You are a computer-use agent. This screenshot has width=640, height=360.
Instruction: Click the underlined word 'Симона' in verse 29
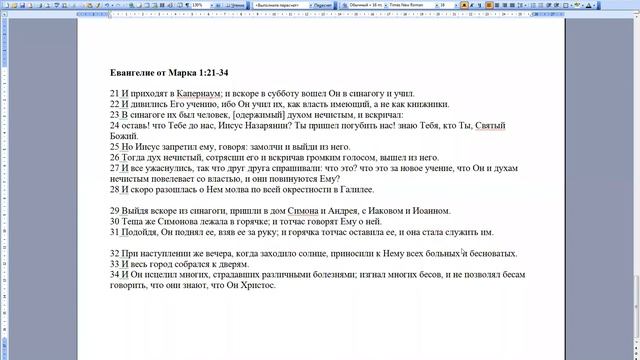tap(303, 211)
